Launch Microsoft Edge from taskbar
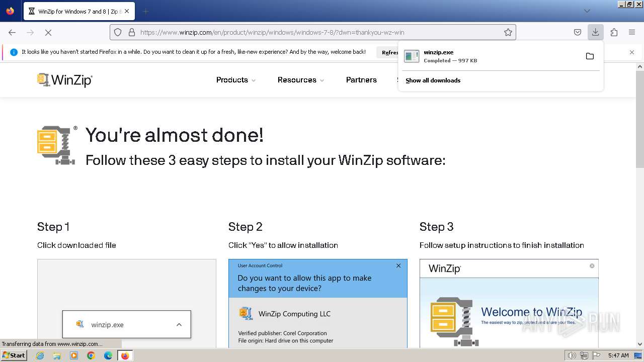The height and width of the screenshot is (362, 644). 108,355
